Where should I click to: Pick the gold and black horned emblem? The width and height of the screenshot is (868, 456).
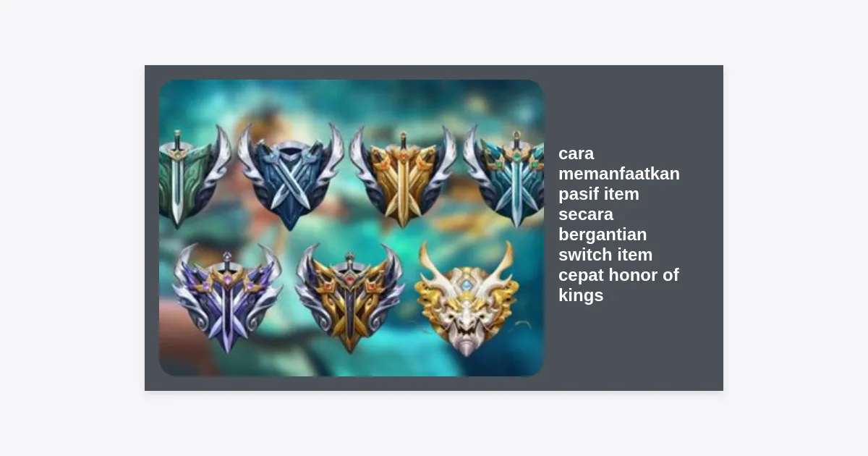tap(350, 297)
